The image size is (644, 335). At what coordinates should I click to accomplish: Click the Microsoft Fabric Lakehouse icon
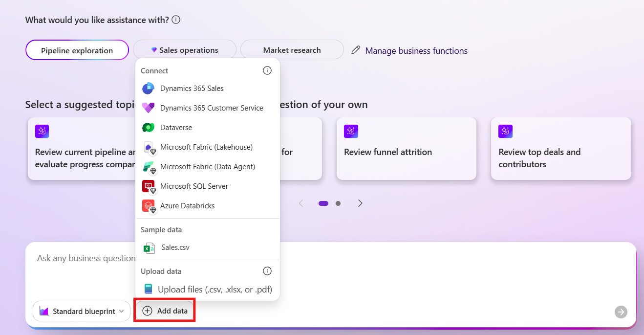149,147
